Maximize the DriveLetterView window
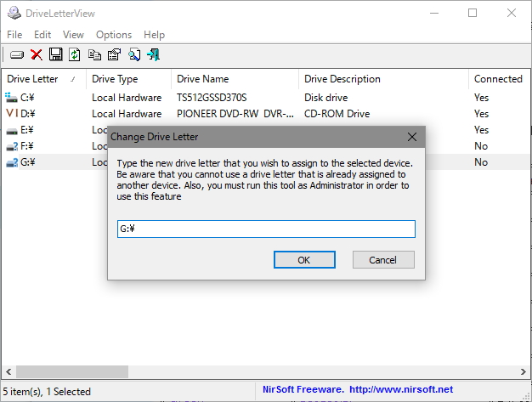The height and width of the screenshot is (402, 532). pyautogui.click(x=473, y=14)
